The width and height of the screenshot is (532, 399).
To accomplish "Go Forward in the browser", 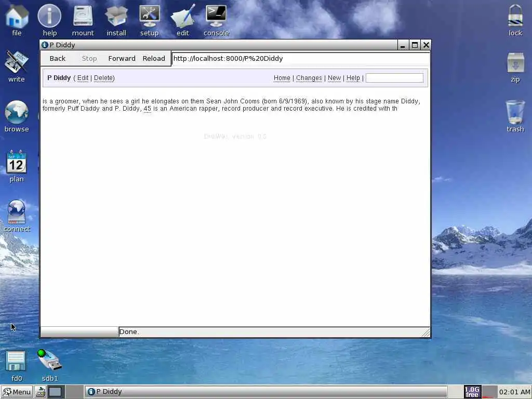I will pyautogui.click(x=122, y=58).
